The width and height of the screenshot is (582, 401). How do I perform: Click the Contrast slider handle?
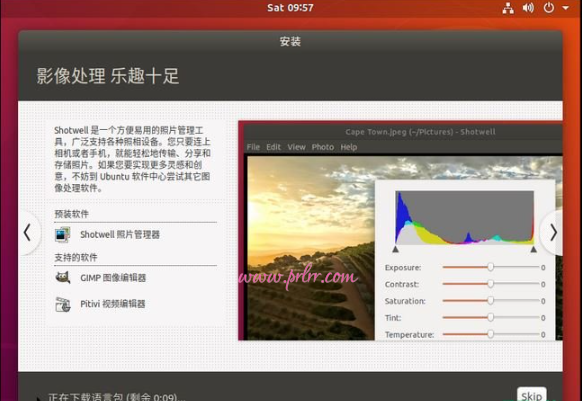point(490,284)
